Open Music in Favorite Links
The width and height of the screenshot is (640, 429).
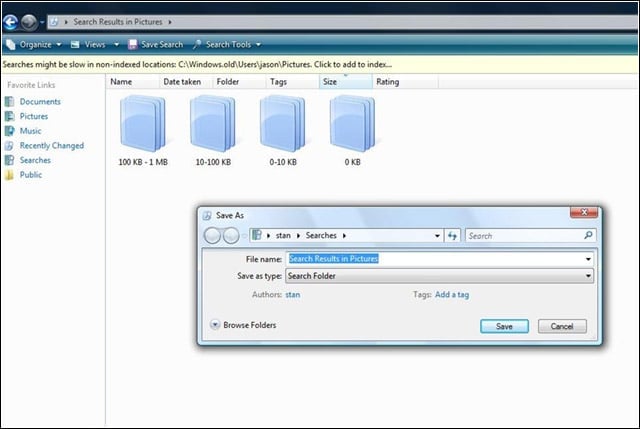coord(30,131)
